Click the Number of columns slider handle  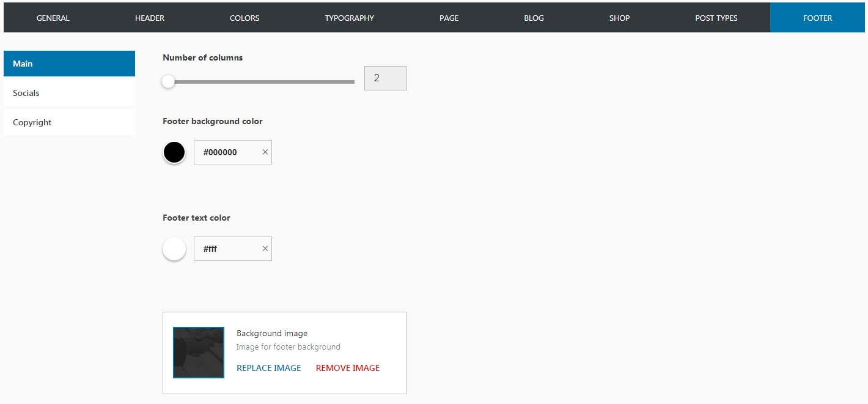tap(168, 81)
